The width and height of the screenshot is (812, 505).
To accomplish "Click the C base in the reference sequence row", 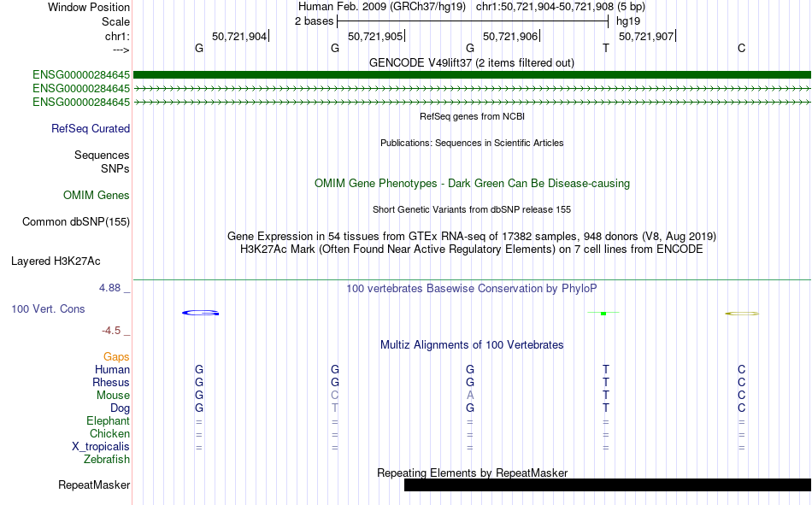I will (x=742, y=48).
